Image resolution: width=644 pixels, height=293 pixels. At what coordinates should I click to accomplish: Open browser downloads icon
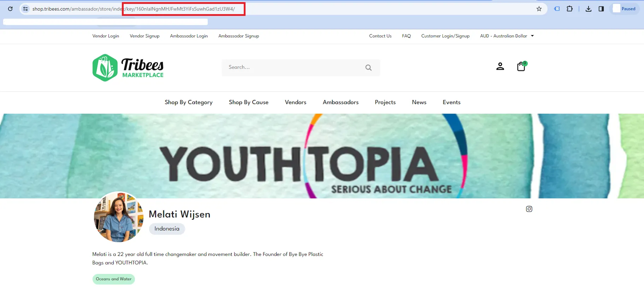pyautogui.click(x=589, y=9)
